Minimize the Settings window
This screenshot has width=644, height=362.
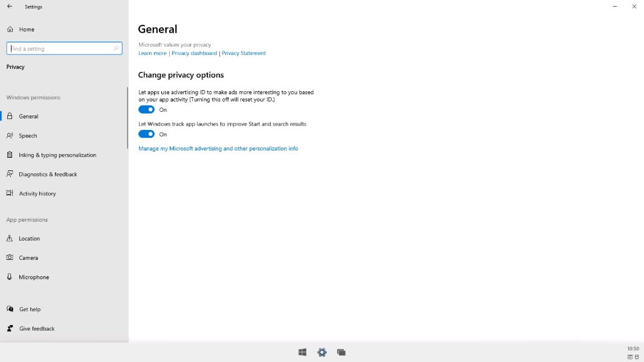pyautogui.click(x=615, y=7)
